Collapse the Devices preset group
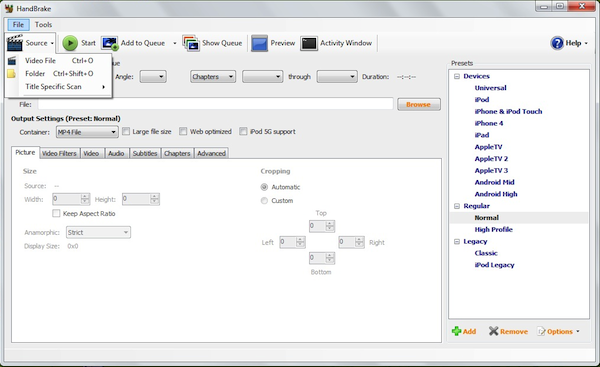This screenshot has height=367, width=600. pos(457,76)
